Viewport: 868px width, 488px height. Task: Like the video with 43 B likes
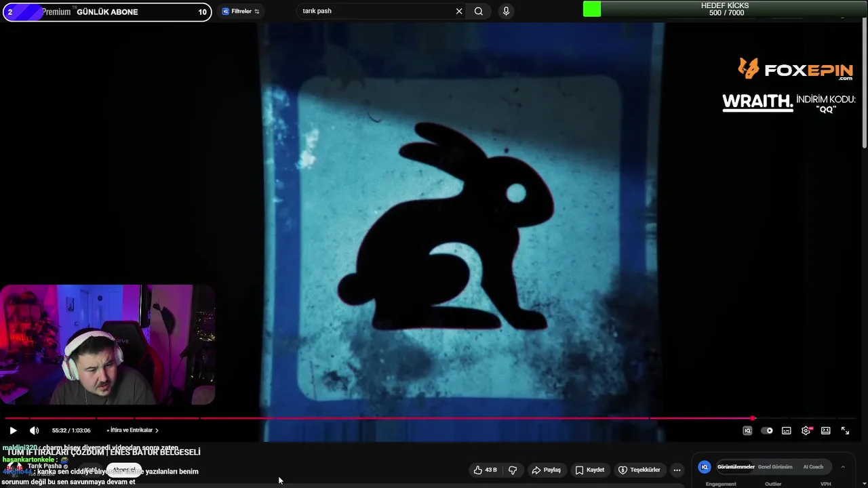pyautogui.click(x=486, y=470)
